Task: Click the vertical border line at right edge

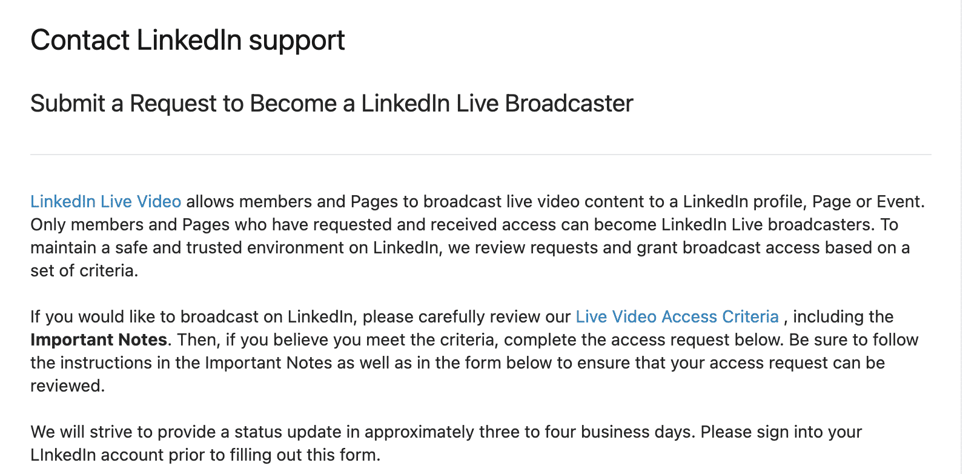Action: pyautogui.click(x=961, y=237)
